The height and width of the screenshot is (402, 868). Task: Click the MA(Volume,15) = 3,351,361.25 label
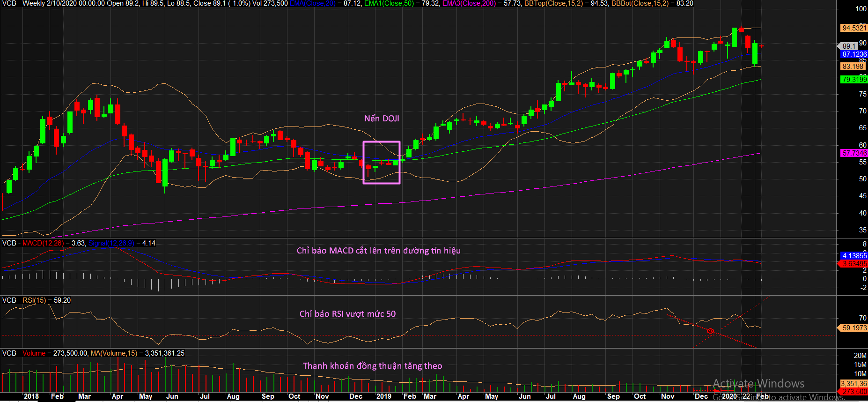tap(138, 353)
